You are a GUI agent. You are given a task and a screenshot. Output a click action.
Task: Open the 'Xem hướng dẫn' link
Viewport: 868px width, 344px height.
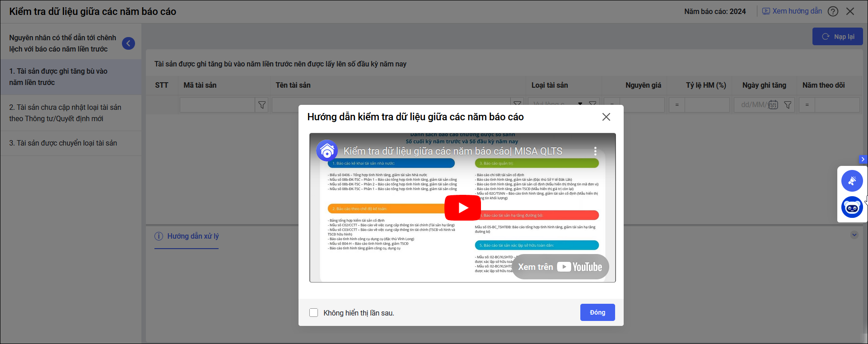click(792, 11)
